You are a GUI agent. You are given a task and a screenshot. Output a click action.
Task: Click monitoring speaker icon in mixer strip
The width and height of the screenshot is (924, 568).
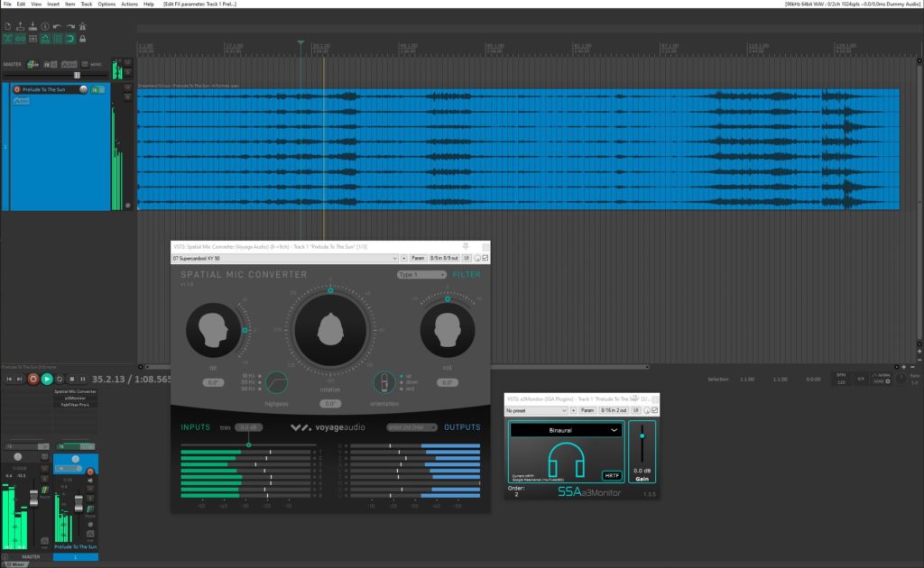click(90, 481)
